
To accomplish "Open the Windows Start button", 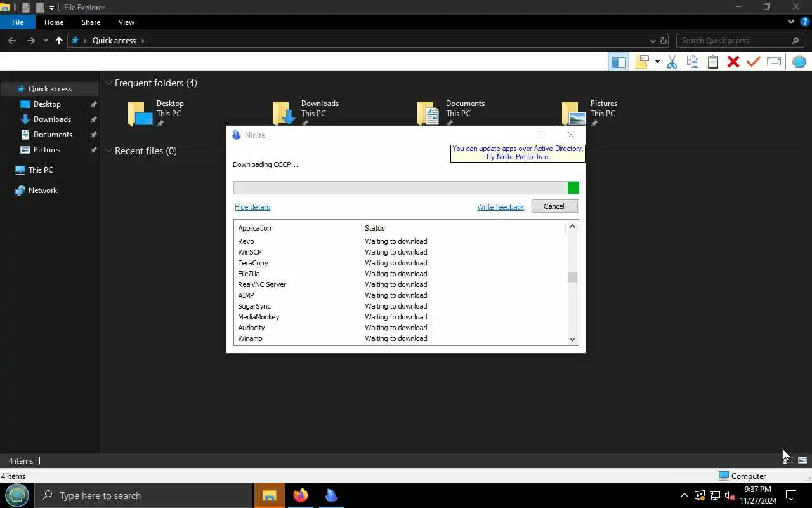I will (17, 495).
